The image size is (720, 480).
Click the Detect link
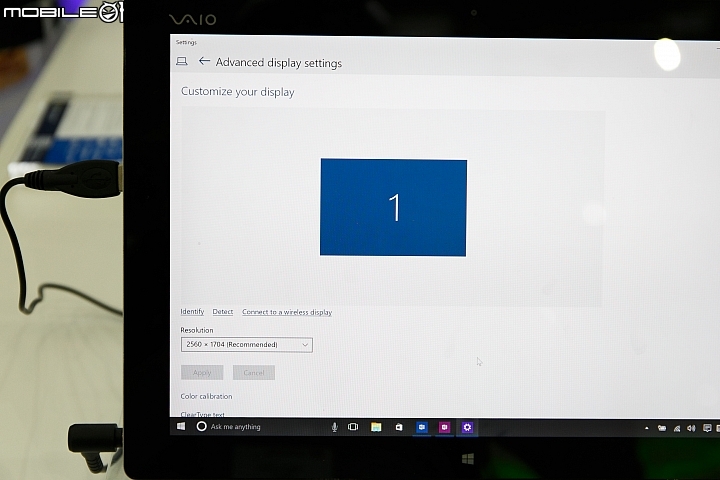coord(223,311)
